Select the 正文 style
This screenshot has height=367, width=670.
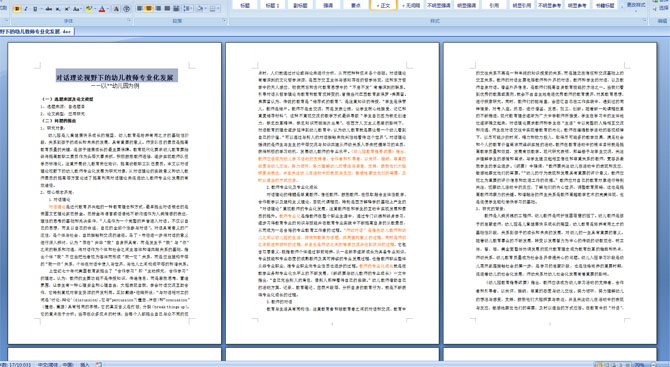click(383, 5)
